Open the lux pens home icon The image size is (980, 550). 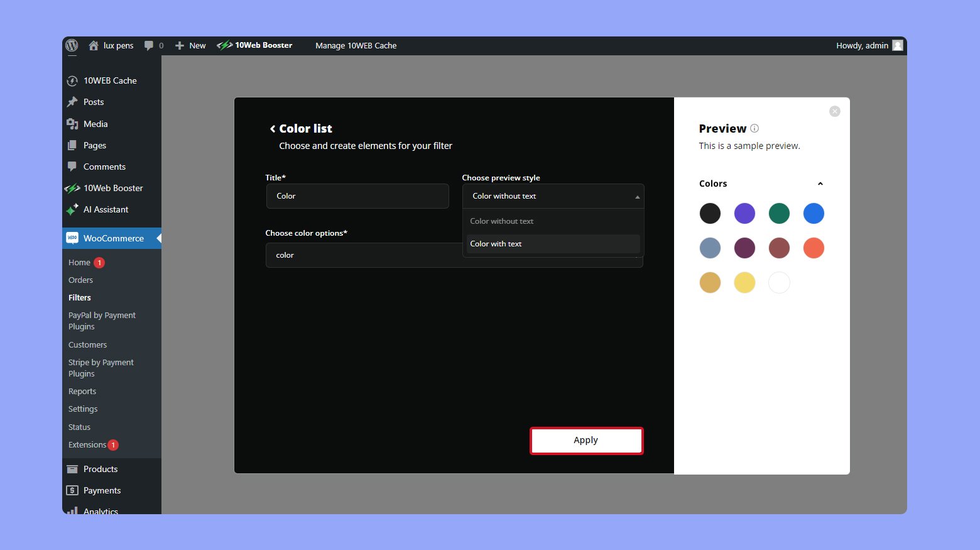pyautogui.click(x=94, y=45)
